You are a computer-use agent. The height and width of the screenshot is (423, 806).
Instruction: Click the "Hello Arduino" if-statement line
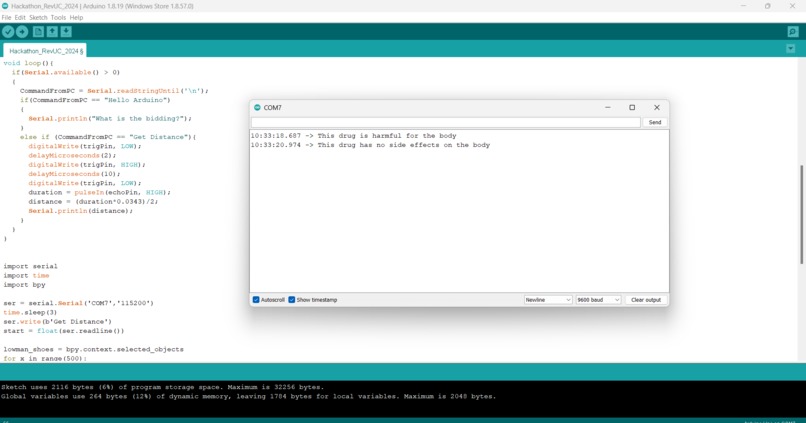coord(95,100)
